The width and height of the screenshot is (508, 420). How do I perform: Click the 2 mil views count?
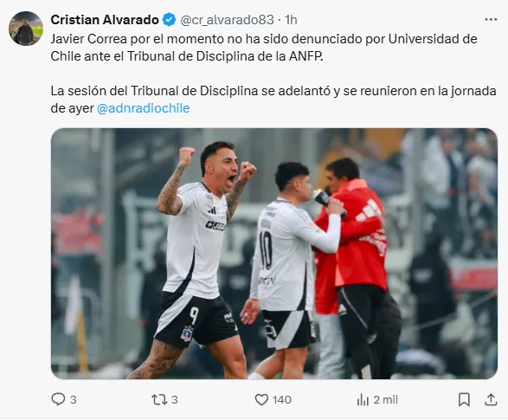[385, 399]
